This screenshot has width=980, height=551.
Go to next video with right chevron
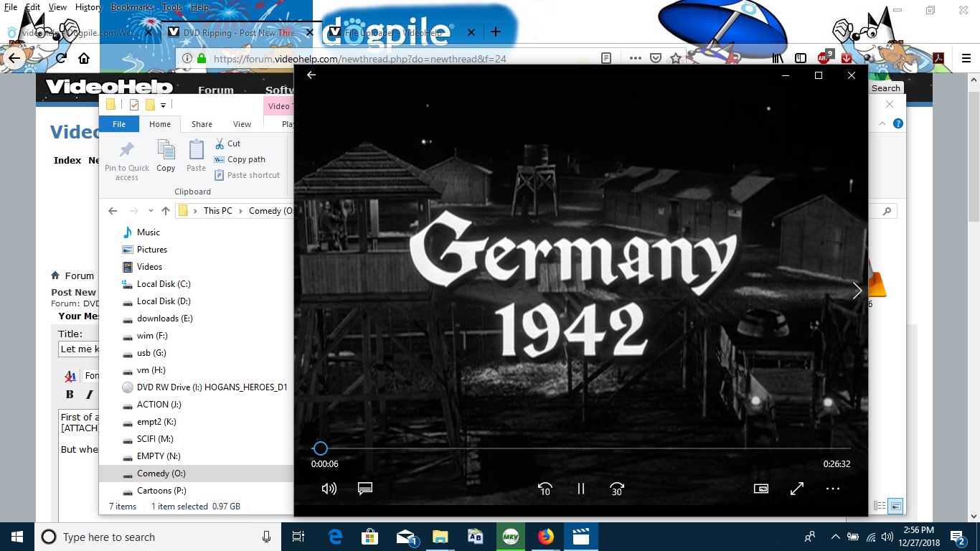(857, 291)
